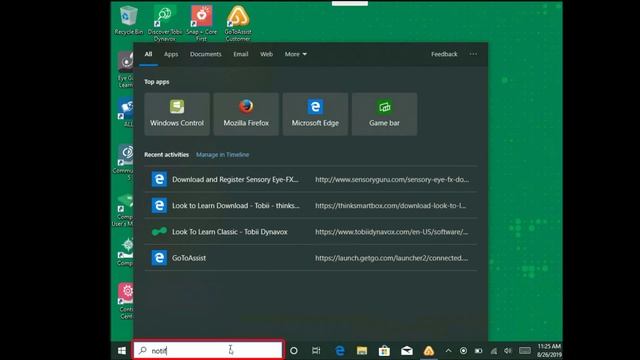Viewport: 640px width, 360px height.
Task: Switch to the Web search tab
Action: [x=267, y=54]
